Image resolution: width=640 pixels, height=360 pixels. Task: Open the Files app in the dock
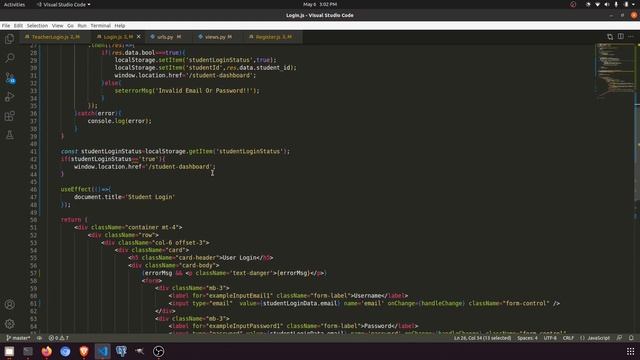[x=9, y=351]
